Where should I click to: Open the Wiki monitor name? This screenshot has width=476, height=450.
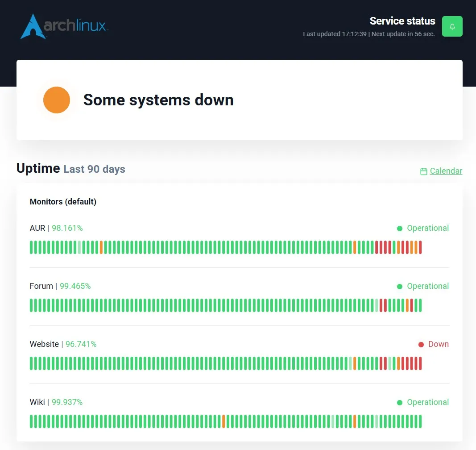tap(37, 402)
